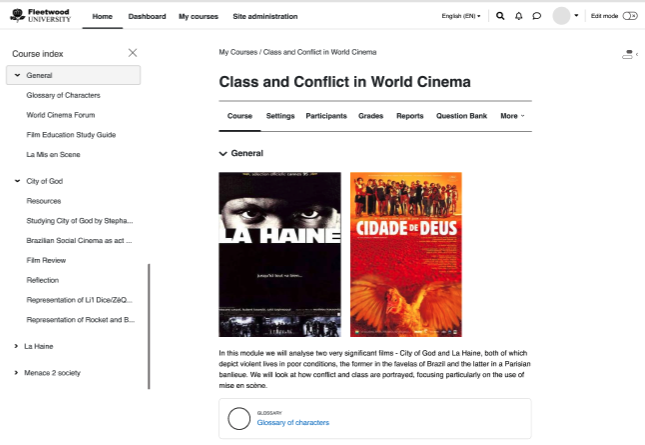Switch to the Participants tab
The height and width of the screenshot is (445, 645).
(326, 116)
